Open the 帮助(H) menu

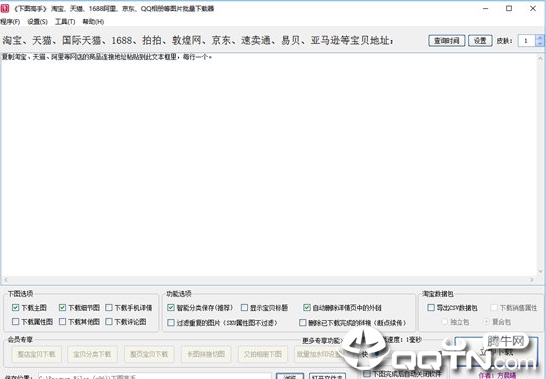point(93,22)
